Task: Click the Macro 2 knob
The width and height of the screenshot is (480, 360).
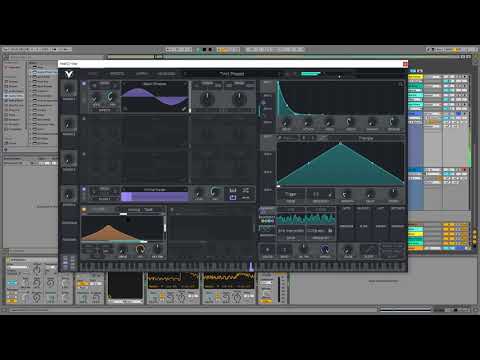Action: click(69, 124)
